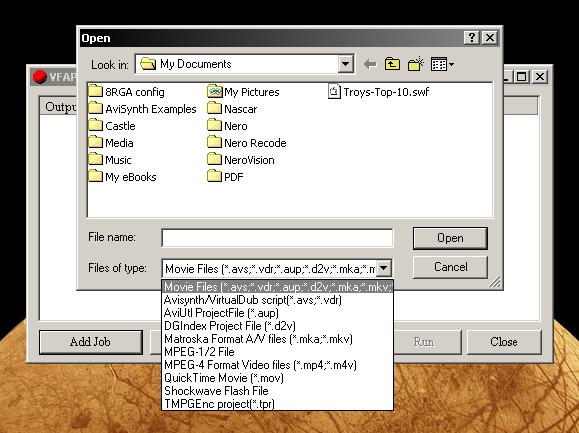Select the text 'AviSynth Examples'
The height and width of the screenshot is (433, 579).
click(x=151, y=109)
